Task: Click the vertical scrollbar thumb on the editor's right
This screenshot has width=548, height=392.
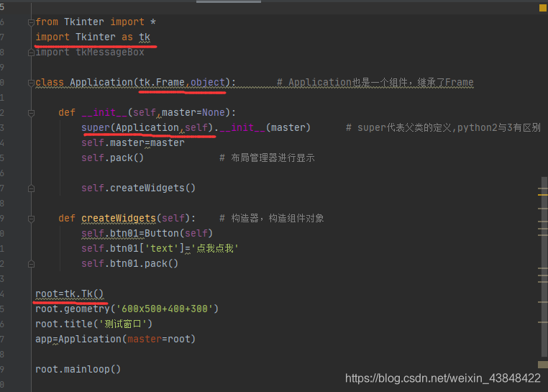Action: click(x=544, y=268)
